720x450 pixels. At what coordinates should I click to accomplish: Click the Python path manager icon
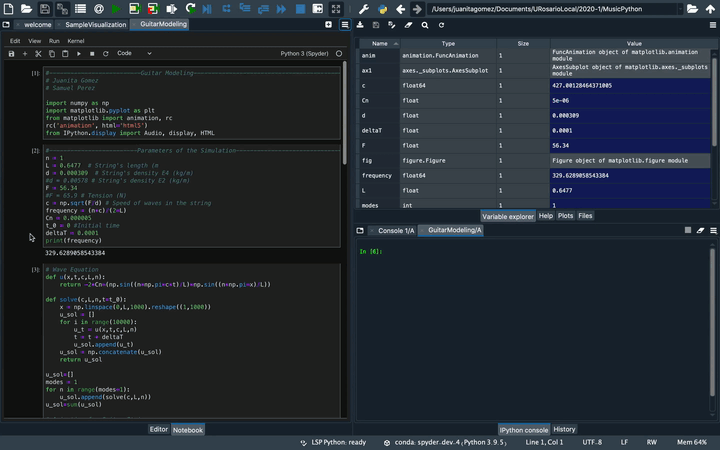click(x=381, y=9)
